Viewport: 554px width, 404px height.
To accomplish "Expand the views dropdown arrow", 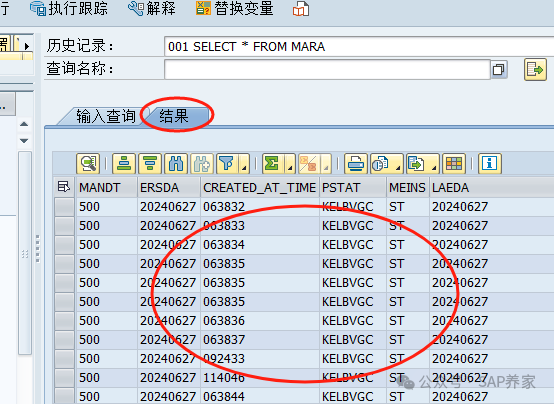I will coord(399,164).
